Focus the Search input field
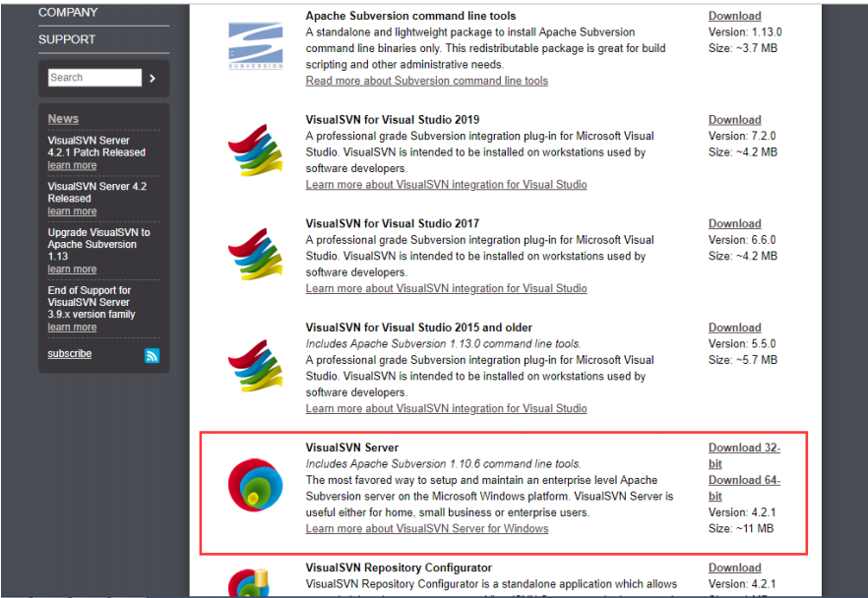The image size is (868, 598). [94, 78]
